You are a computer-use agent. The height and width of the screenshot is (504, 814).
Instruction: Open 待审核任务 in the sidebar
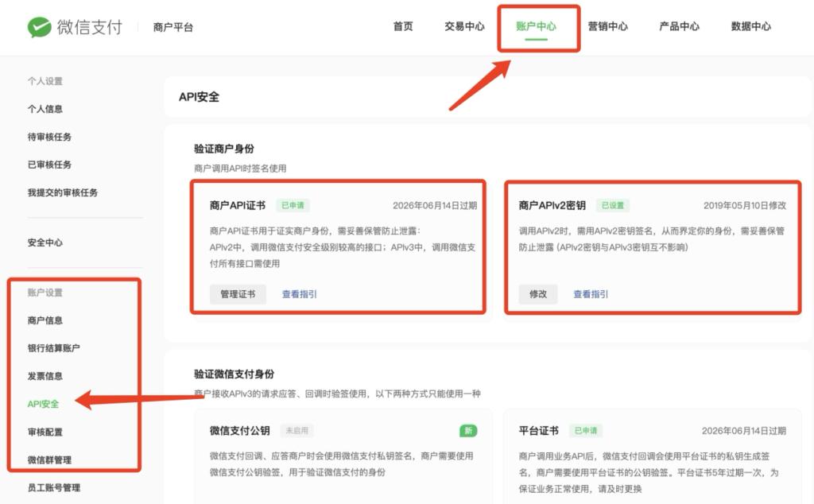[49, 137]
